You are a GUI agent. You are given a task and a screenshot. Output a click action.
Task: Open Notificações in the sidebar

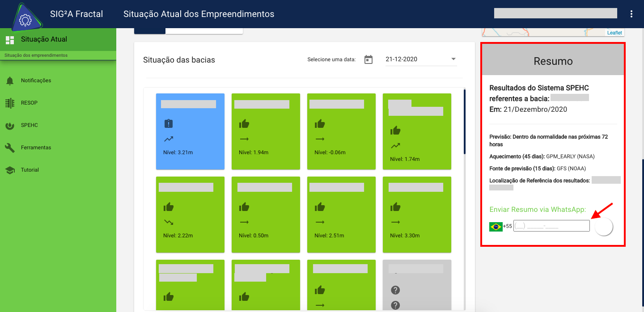coord(58,80)
